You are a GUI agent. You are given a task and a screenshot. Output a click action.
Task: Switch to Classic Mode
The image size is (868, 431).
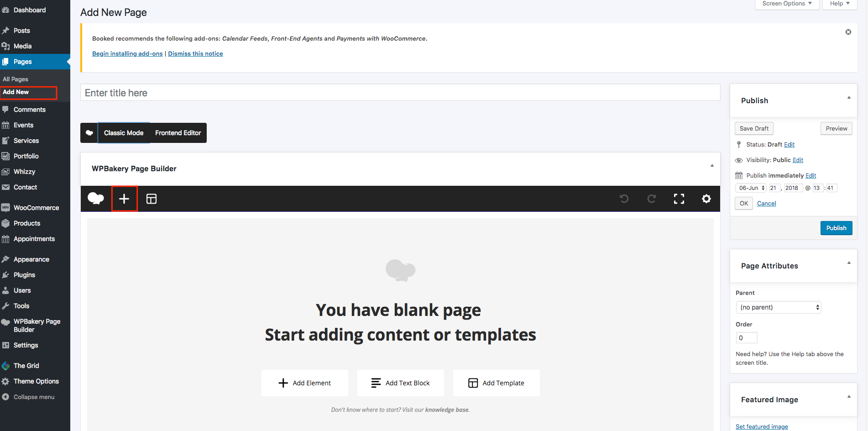click(124, 133)
